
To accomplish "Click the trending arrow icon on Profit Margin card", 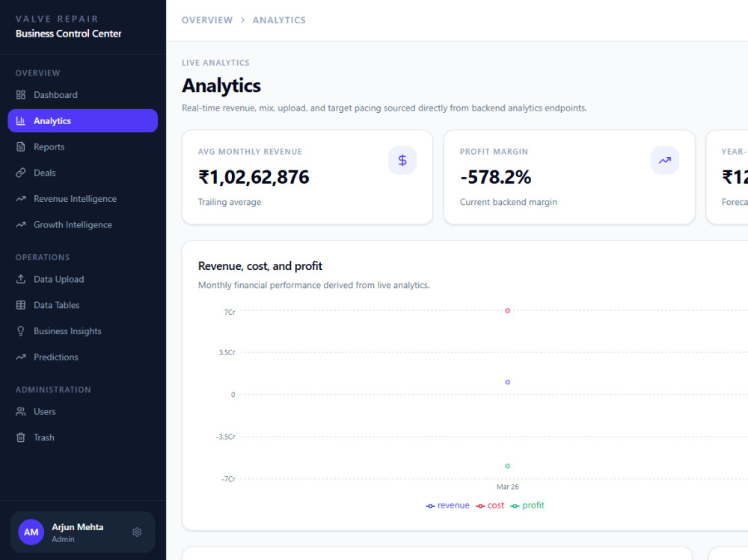I will coord(664,160).
